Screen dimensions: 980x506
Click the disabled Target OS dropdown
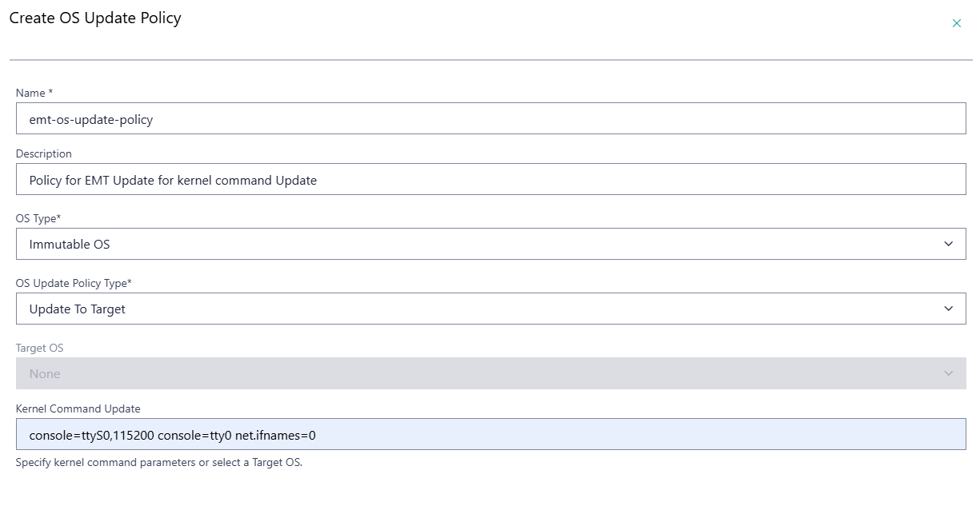[490, 373]
